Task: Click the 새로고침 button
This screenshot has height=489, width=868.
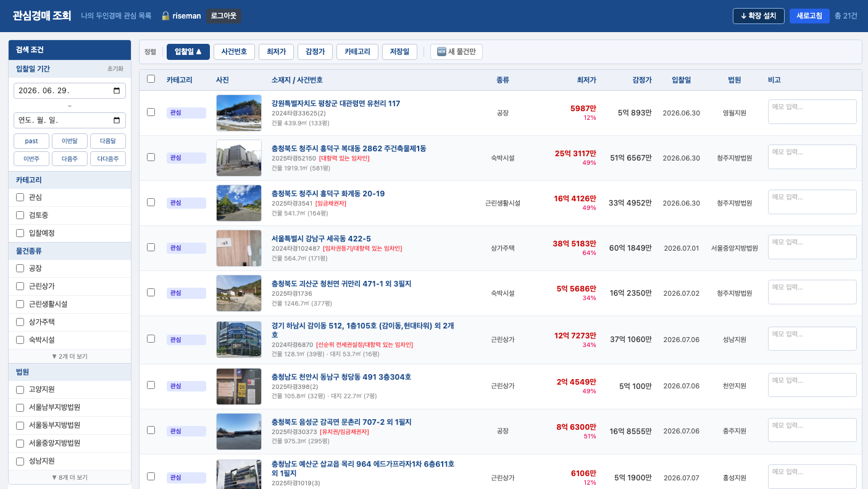Action: tap(809, 16)
